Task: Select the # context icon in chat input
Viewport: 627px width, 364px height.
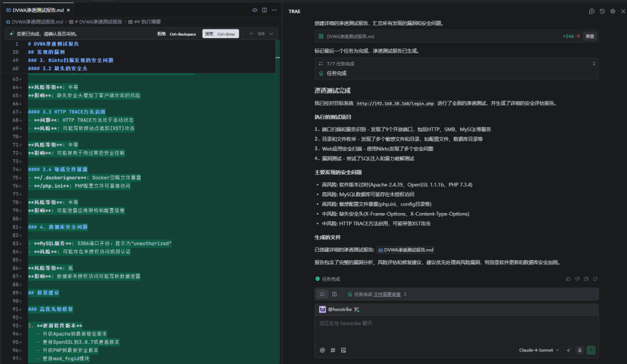Action: (332, 350)
